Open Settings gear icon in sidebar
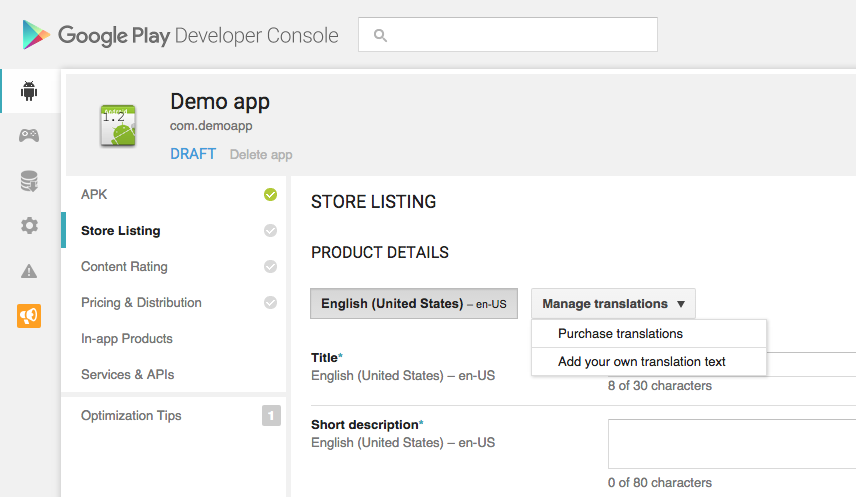 point(29,226)
